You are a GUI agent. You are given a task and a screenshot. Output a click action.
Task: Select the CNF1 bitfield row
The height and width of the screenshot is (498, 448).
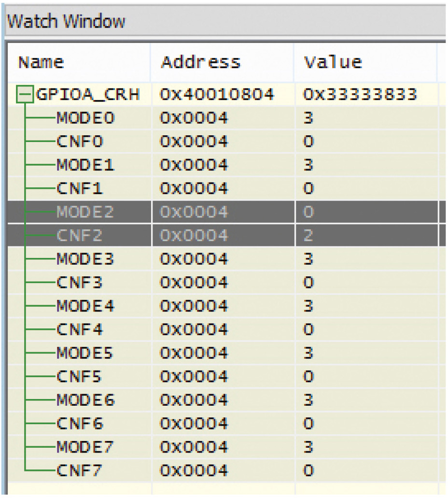(226, 188)
